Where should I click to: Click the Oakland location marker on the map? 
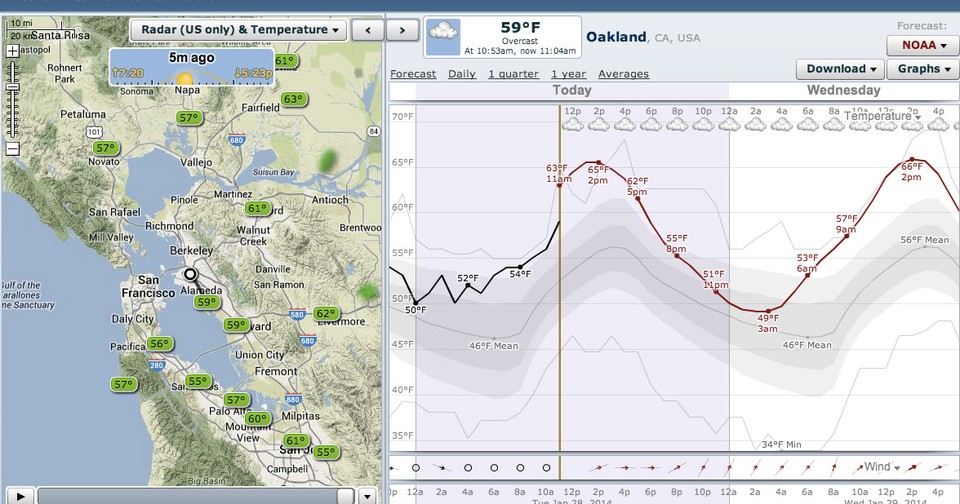[191, 274]
